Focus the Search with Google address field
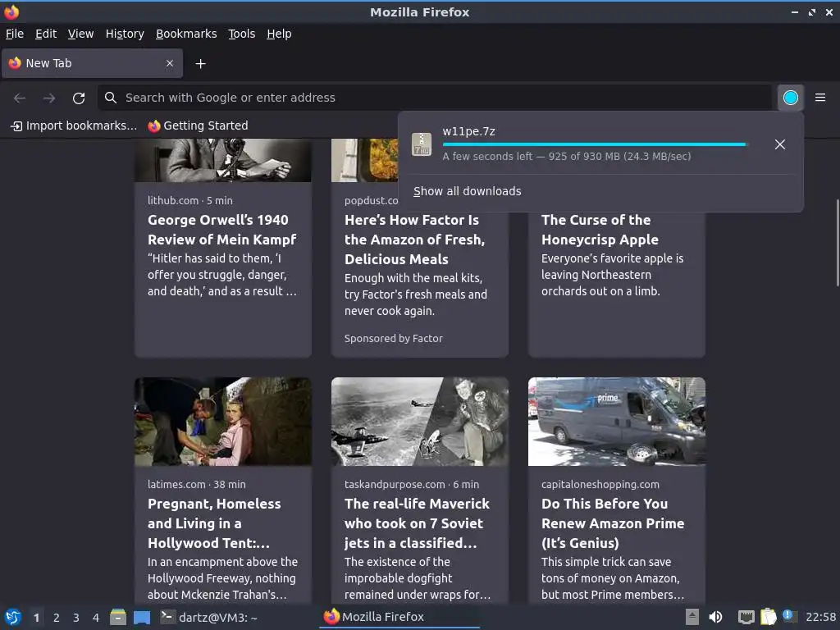The image size is (840, 630). pos(436,98)
